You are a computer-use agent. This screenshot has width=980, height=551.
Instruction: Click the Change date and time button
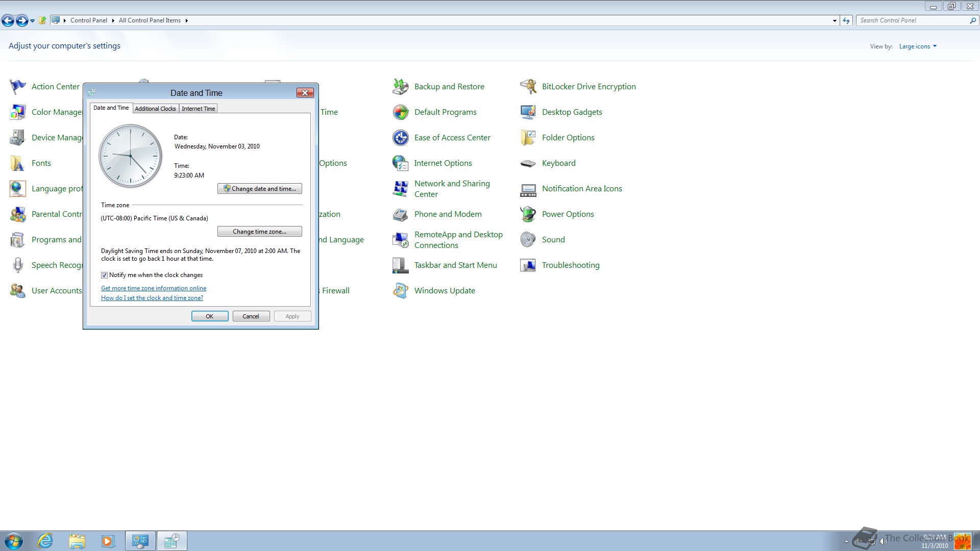coord(260,189)
